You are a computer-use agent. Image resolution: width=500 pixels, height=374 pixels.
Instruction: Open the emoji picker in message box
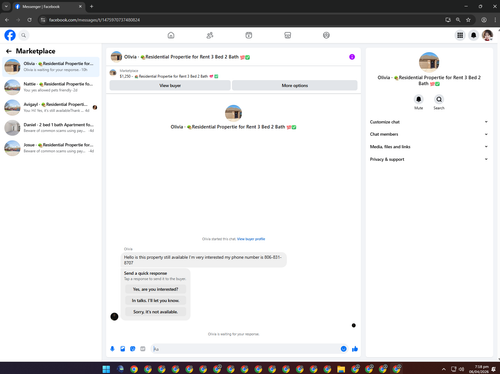(x=344, y=349)
